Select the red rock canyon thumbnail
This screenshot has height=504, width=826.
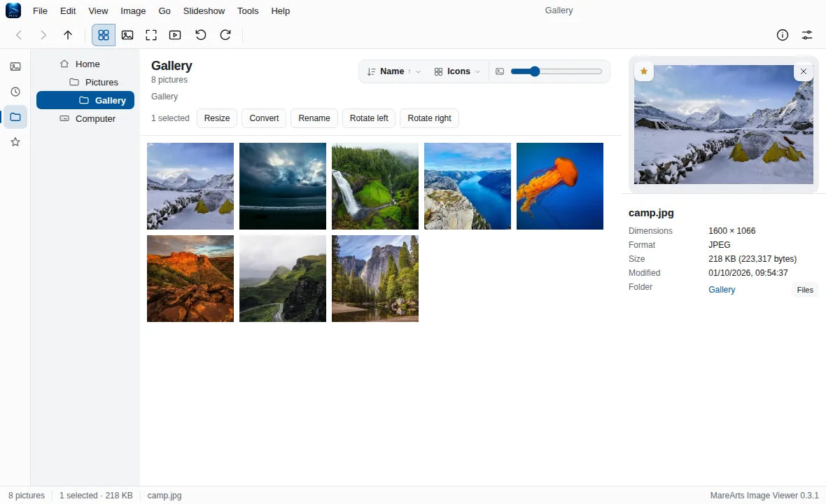(190, 279)
